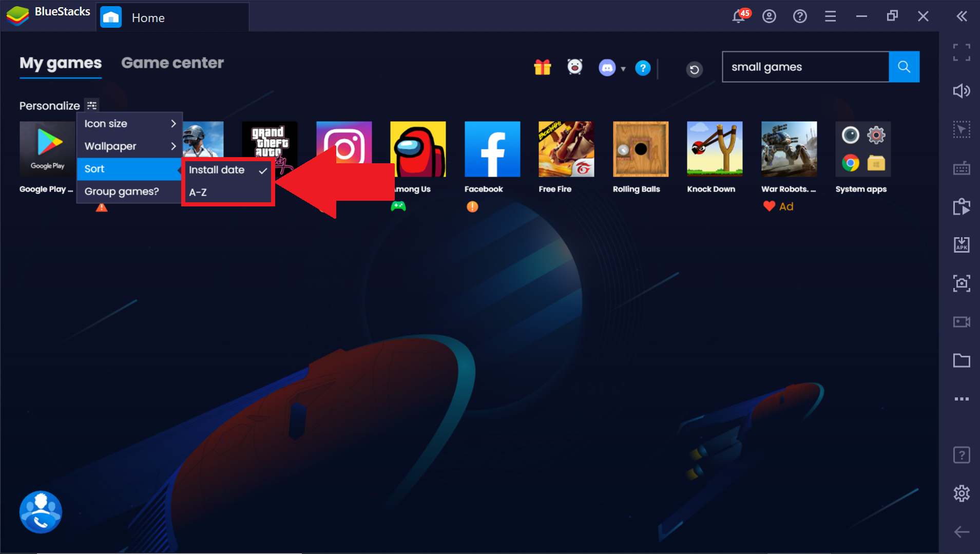
Task: Select A-Z sort option
Action: [228, 193]
